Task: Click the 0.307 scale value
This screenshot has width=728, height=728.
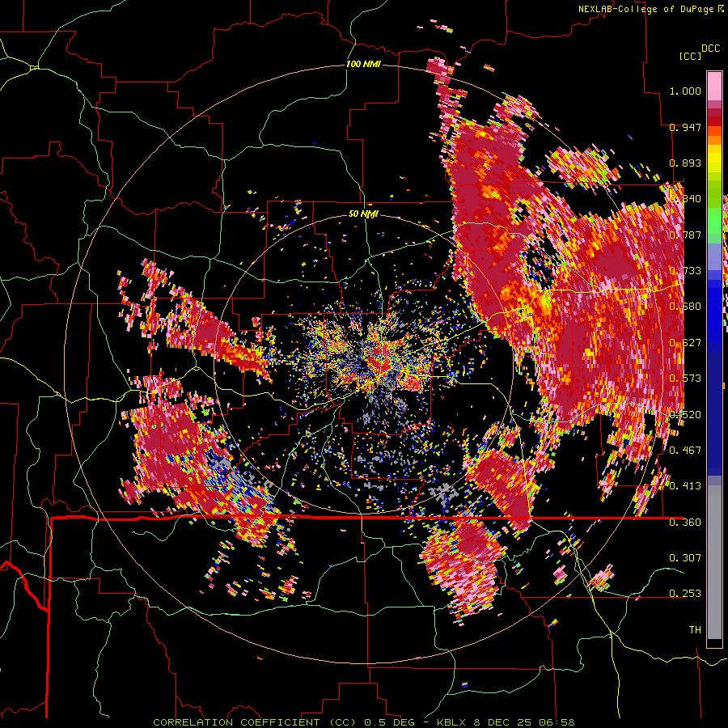Action: 685,558
